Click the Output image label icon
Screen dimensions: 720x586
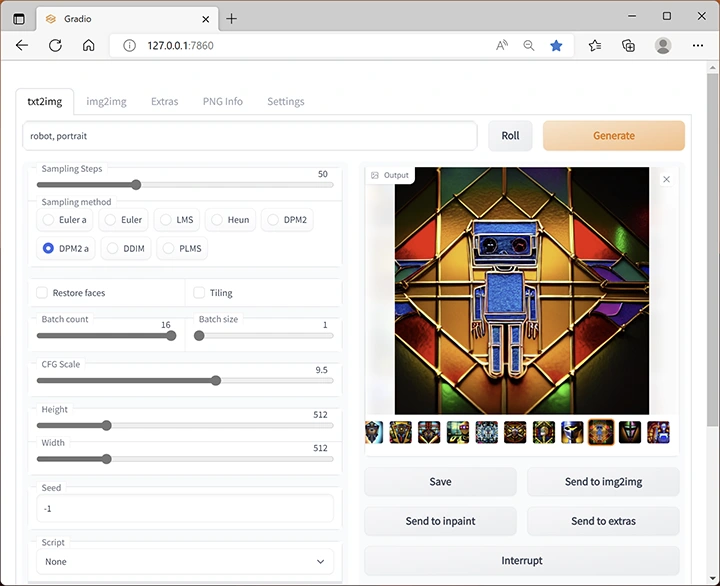click(375, 175)
